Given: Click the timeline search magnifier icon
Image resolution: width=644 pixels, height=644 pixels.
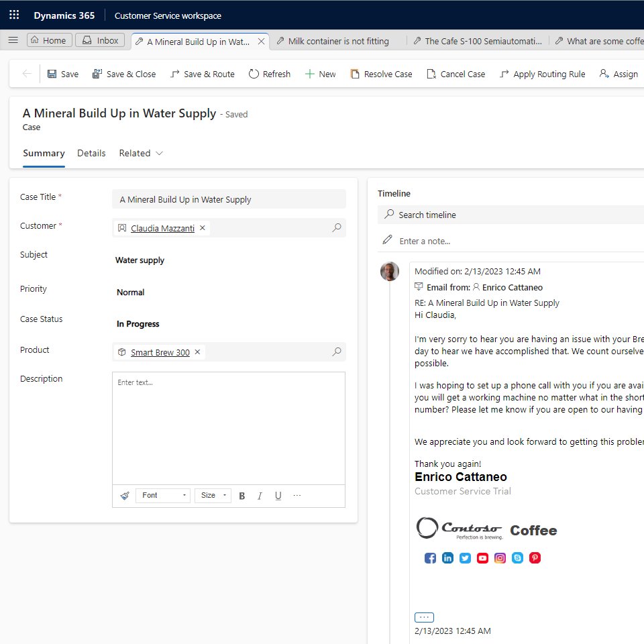Looking at the screenshot, I should 389,214.
